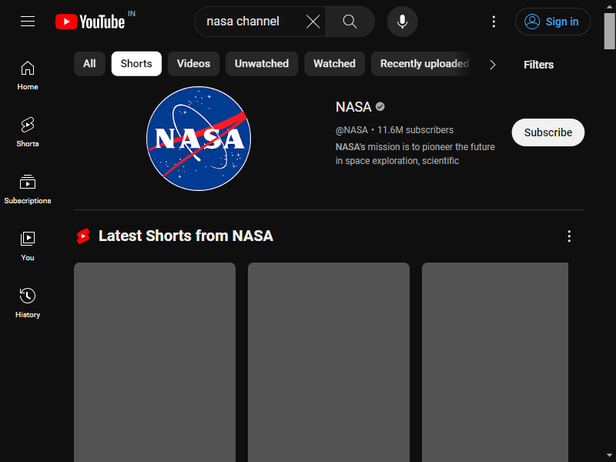Open Shorts in the sidebar
Screen dimensions: 616x462
click(28, 132)
